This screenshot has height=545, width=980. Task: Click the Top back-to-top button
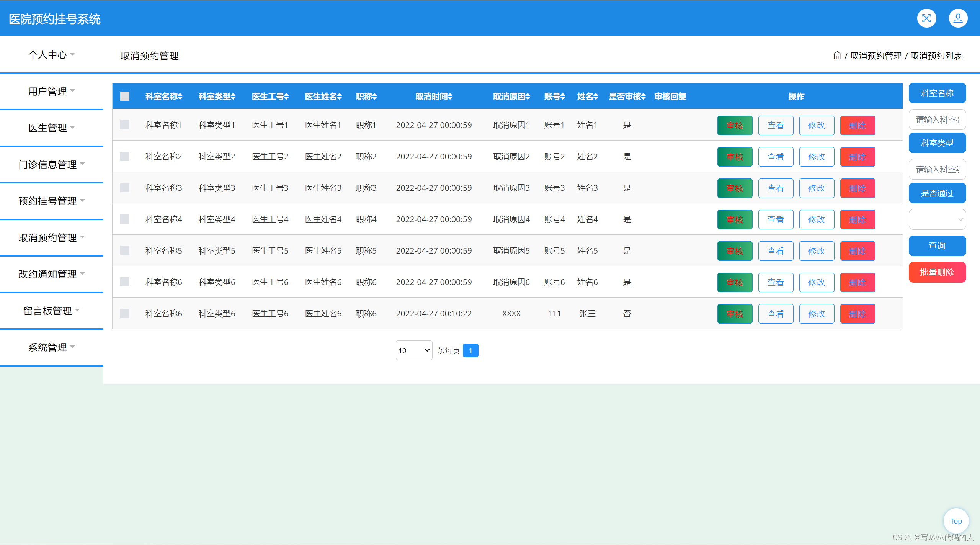[956, 521]
